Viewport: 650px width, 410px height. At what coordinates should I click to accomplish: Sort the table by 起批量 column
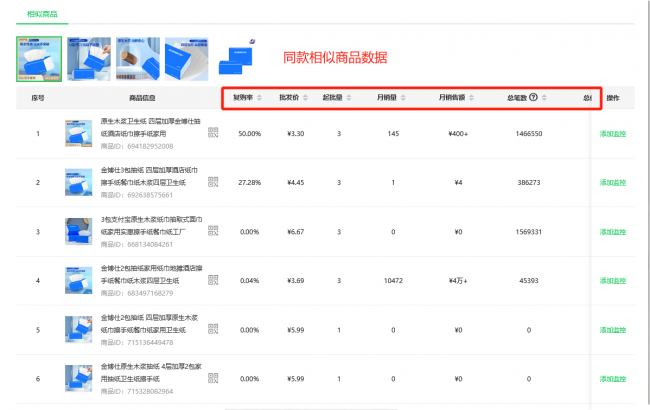tap(351, 98)
